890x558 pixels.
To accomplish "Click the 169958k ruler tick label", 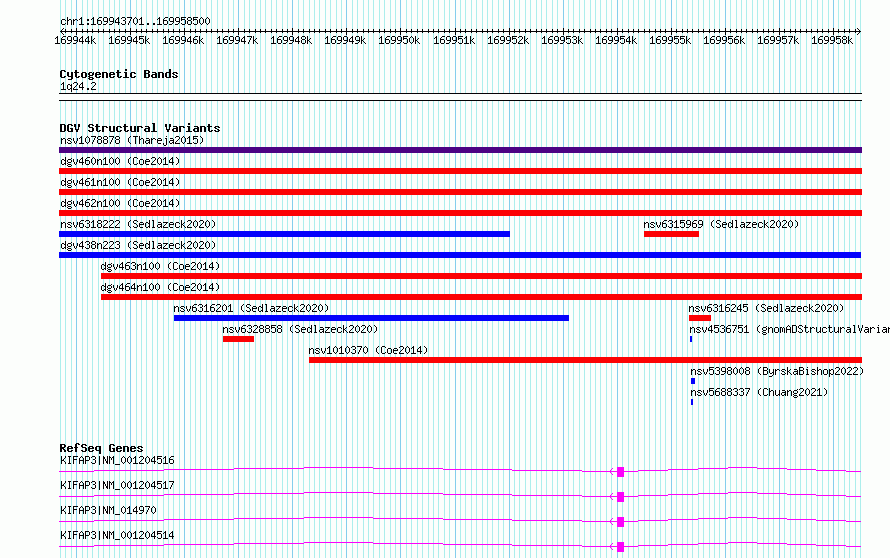I will point(832,40).
